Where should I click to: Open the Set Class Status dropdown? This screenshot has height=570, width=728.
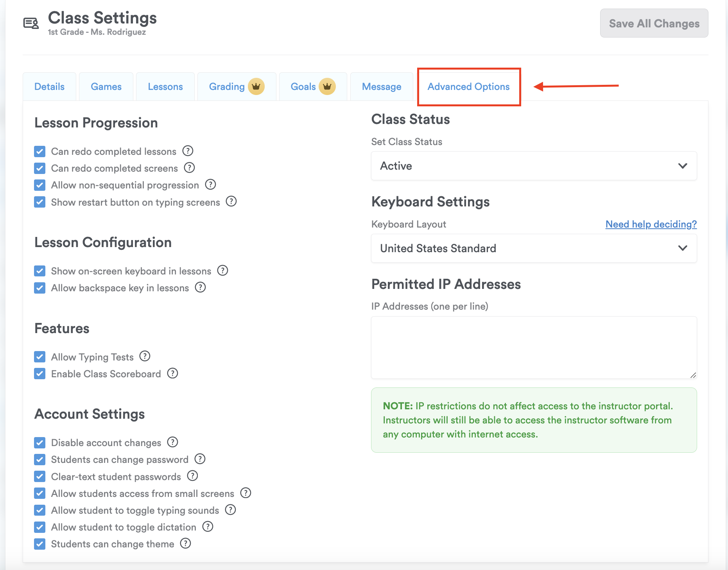click(534, 166)
